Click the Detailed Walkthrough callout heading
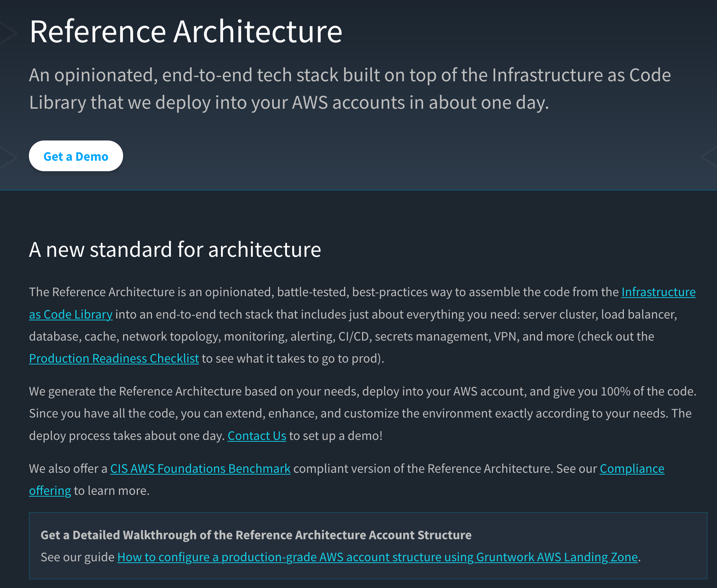 tap(256, 535)
